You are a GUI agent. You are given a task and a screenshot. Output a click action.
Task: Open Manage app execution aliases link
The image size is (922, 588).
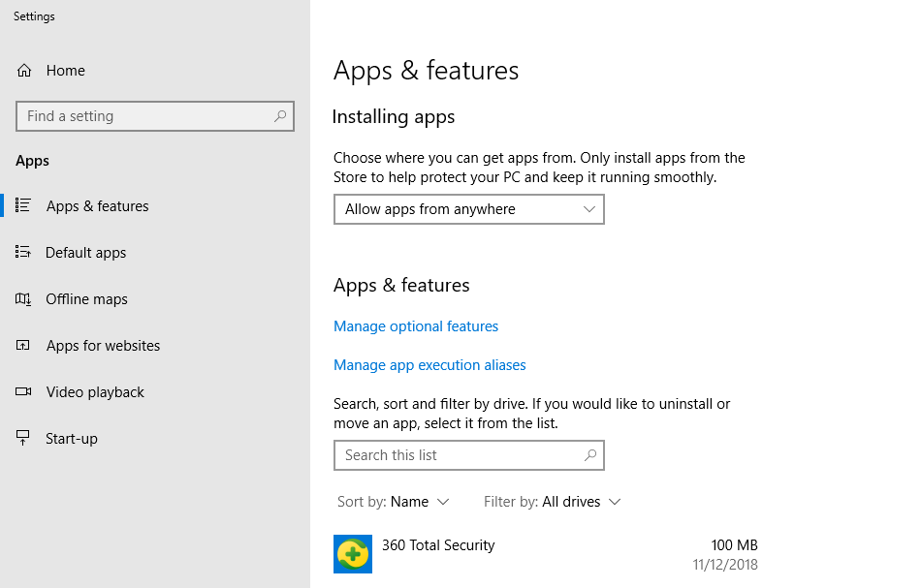(x=429, y=365)
